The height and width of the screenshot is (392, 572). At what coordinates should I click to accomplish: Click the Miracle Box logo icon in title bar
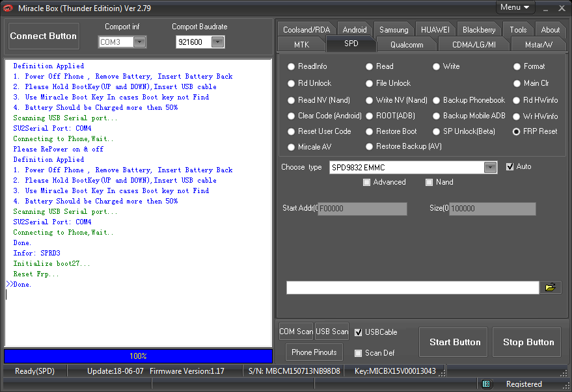click(x=8, y=8)
